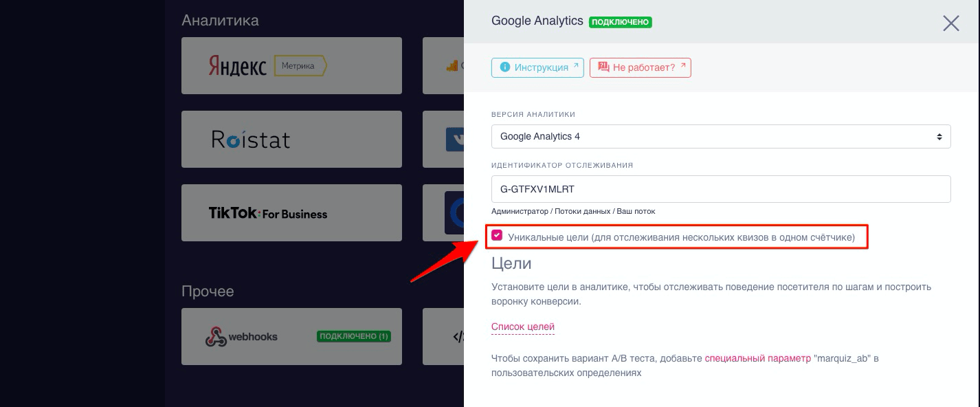Viewport: 980px width, 407px height.
Task: Open the специальный параметр link
Action: [x=757, y=358]
